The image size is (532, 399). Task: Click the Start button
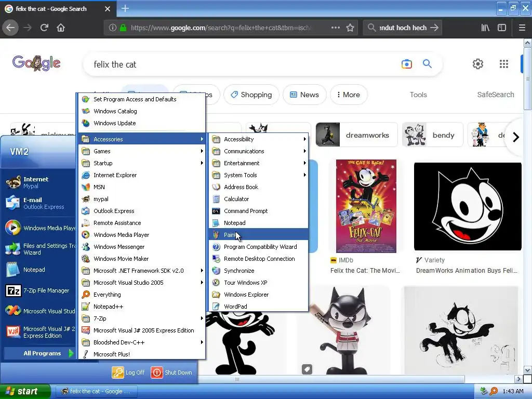coord(25,391)
